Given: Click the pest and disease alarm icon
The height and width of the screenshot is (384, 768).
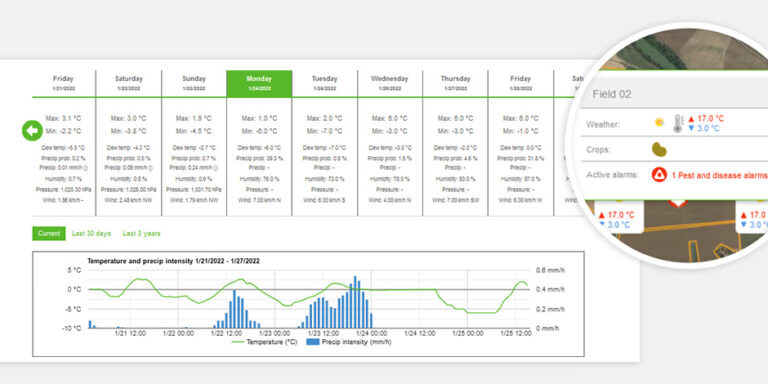Looking at the screenshot, I should [x=659, y=175].
